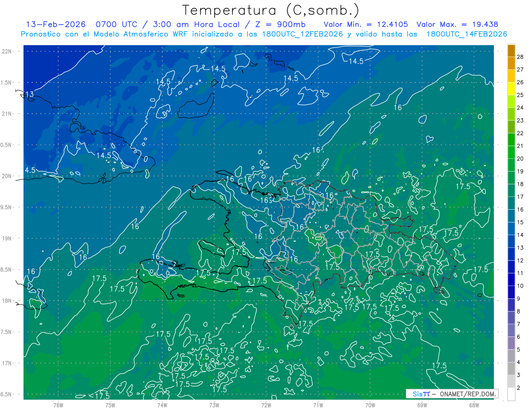532x411 pixels.
Task: Click the '20N' latitude axis label
Action: pyautogui.click(x=7, y=176)
